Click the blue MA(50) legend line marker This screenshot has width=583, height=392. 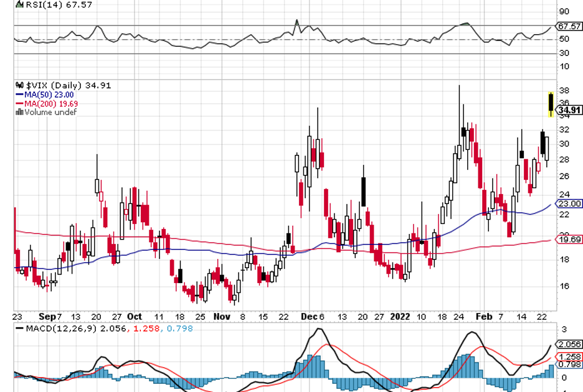click(20, 95)
